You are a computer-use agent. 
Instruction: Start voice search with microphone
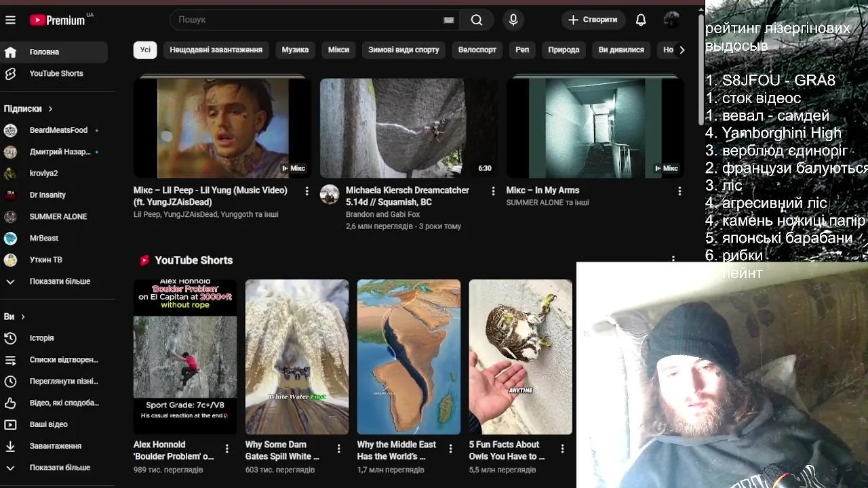[513, 20]
